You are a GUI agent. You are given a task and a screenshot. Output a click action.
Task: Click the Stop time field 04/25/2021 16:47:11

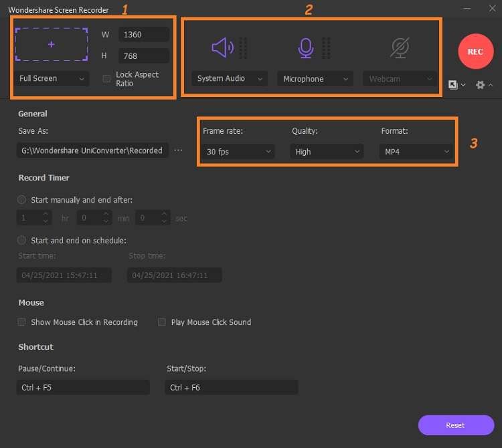coord(175,275)
